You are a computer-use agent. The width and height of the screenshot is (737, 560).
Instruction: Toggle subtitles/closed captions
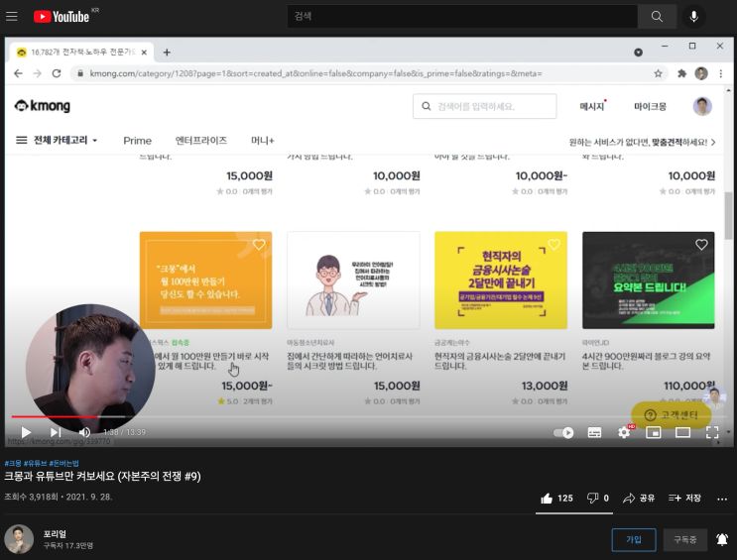(x=594, y=432)
